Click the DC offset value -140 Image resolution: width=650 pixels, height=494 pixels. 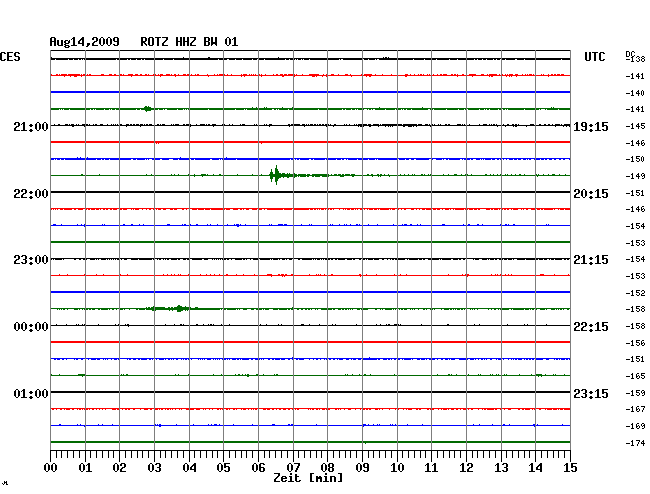(635, 93)
